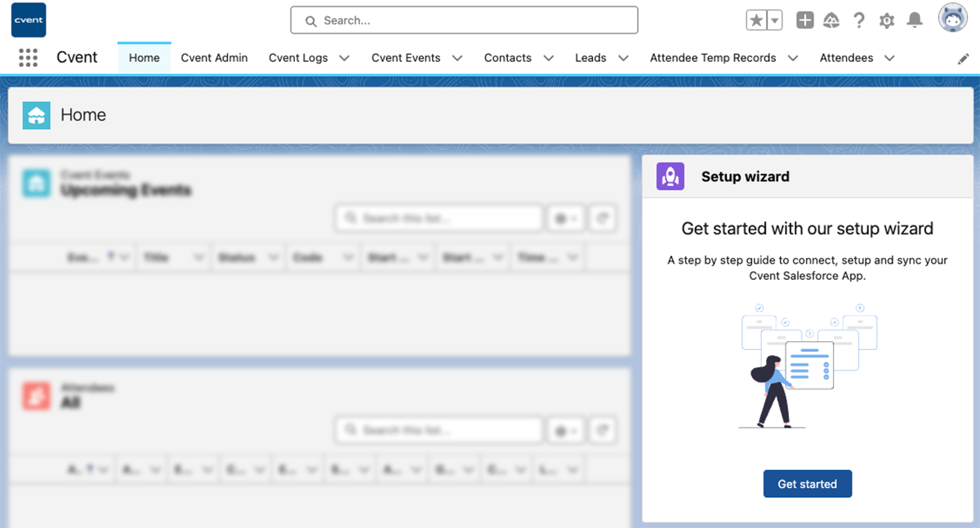The image size is (980, 528).
Task: Click the favorites star icon
Action: (757, 18)
